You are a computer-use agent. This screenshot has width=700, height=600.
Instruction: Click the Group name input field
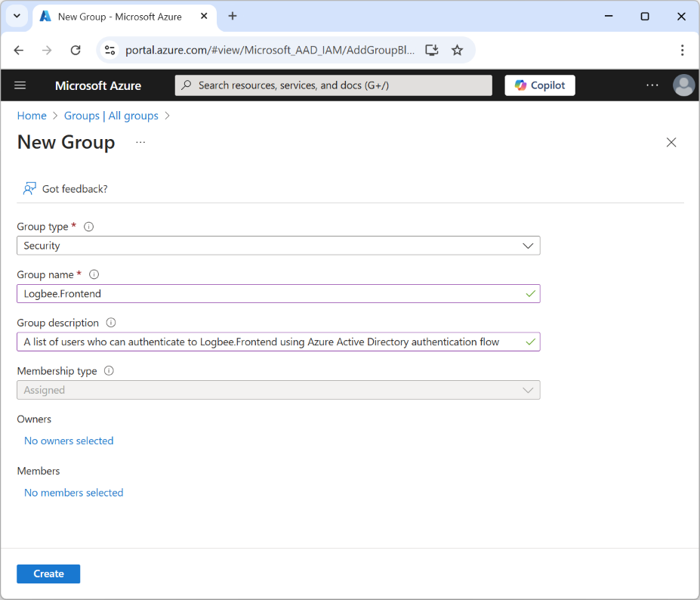click(x=272, y=294)
